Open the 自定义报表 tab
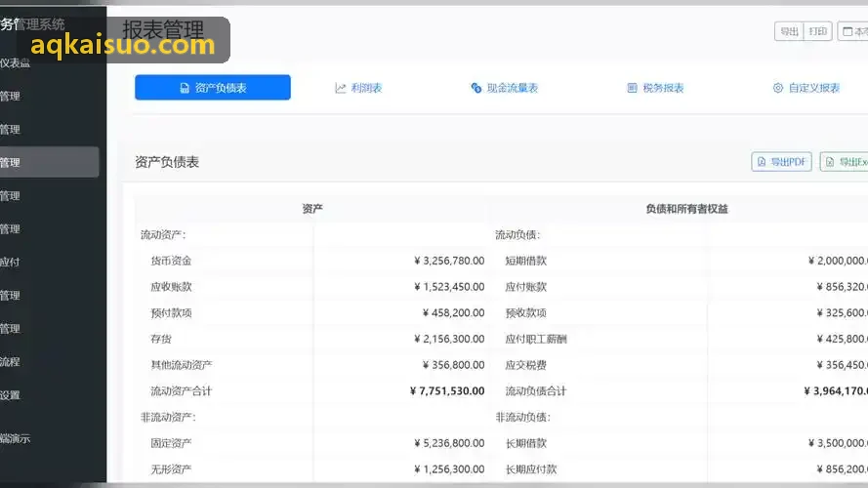 click(806, 88)
